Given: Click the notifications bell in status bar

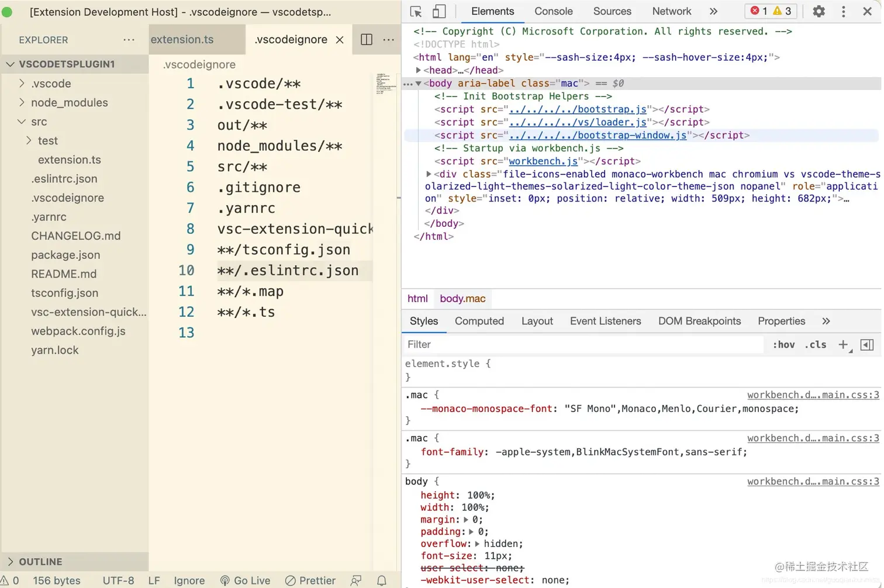Looking at the screenshot, I should [x=382, y=580].
